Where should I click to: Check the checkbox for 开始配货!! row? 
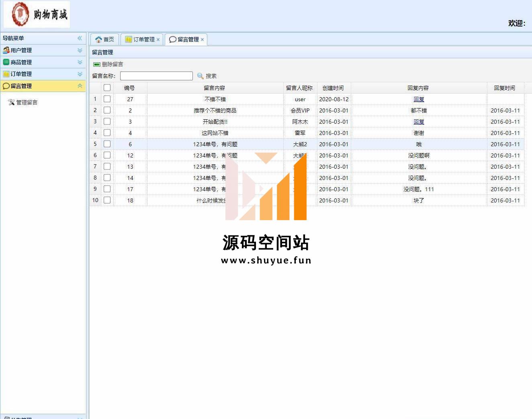pyautogui.click(x=107, y=121)
